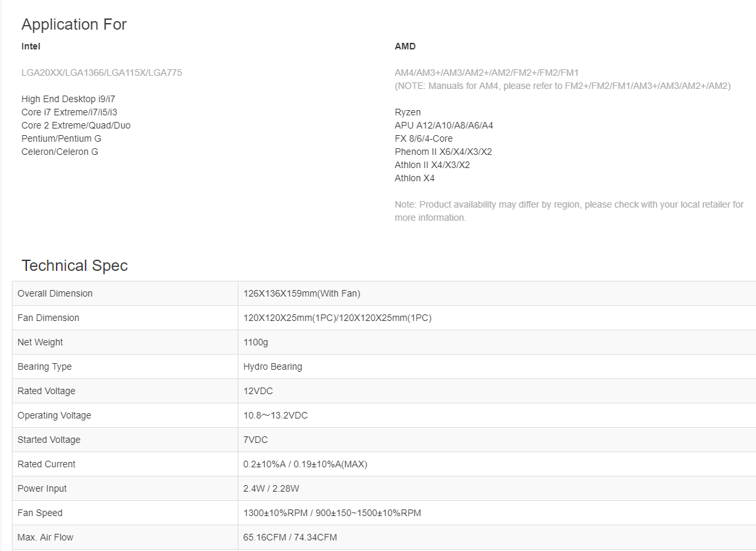Select the Rated Voltage row label

coord(46,391)
